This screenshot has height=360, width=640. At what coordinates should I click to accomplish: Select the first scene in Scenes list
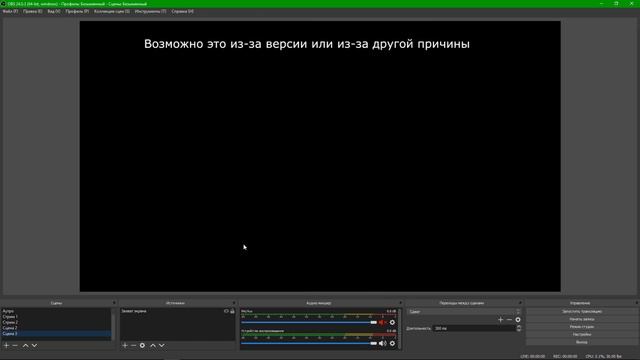[56, 311]
